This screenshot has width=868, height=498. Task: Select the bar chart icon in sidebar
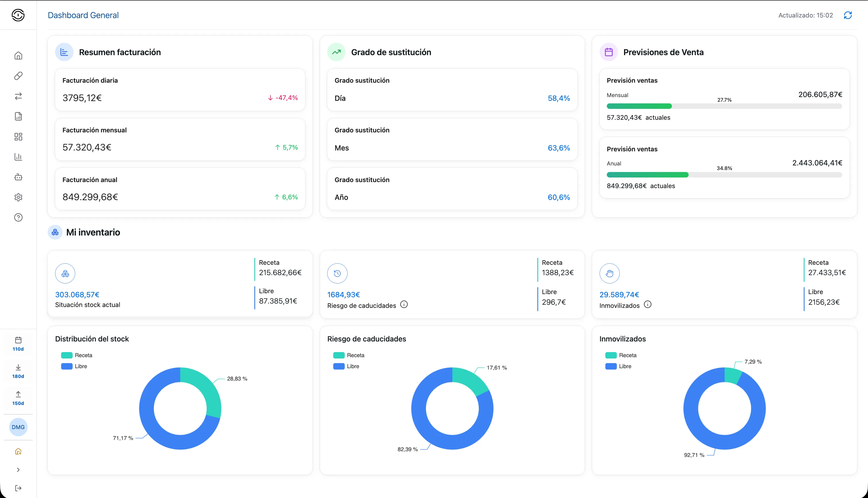pos(18,157)
